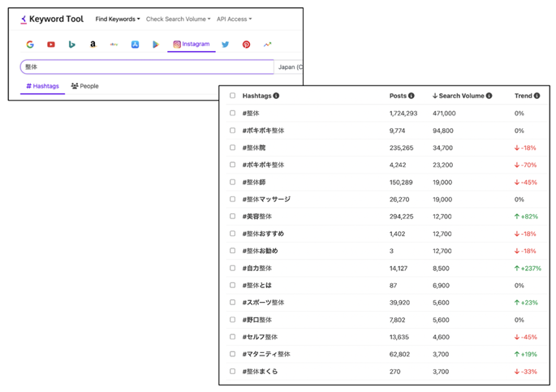Select the Google Trends platform icon
This screenshot has height=392, width=556.
pos(267,45)
